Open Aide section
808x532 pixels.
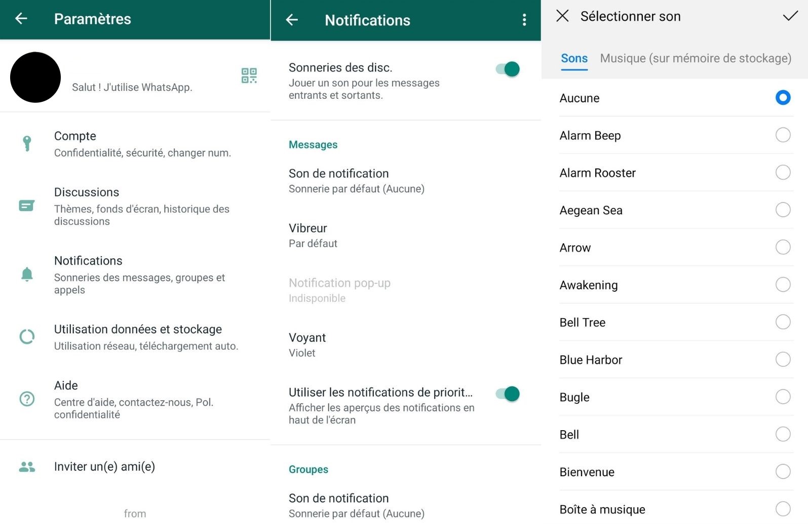tap(135, 399)
